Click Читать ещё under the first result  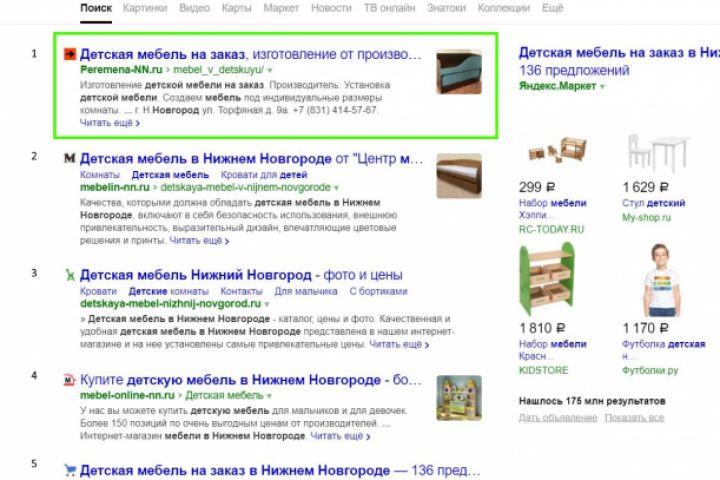tap(110, 123)
